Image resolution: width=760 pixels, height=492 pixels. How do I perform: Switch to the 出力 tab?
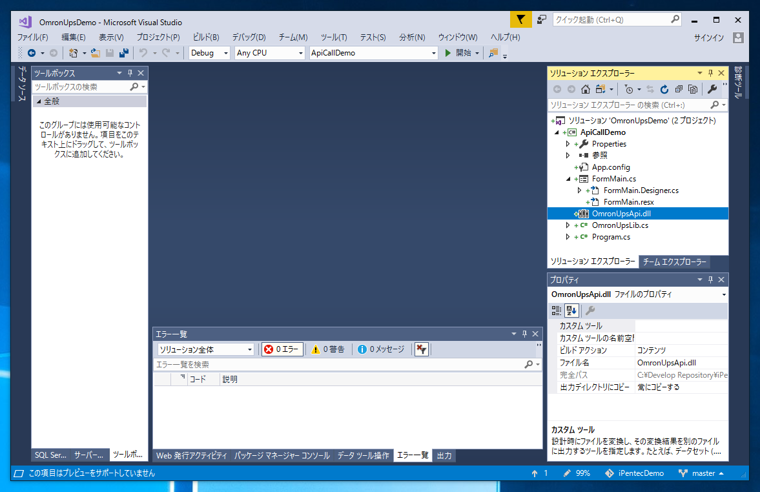tap(444, 456)
